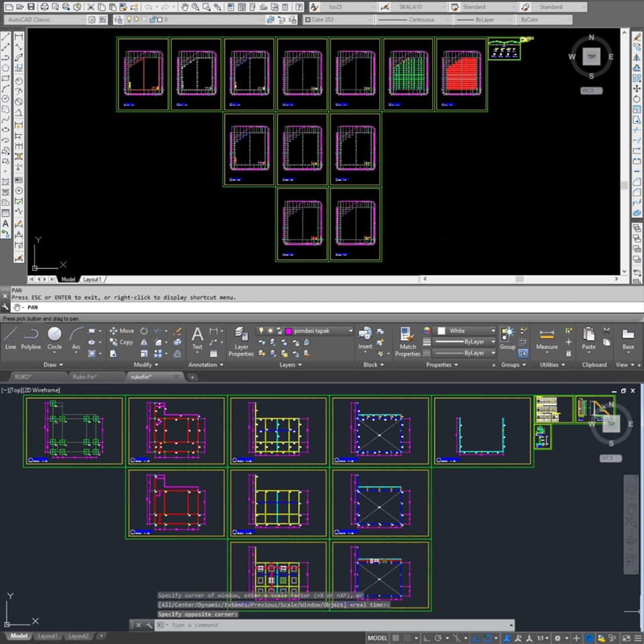Click the Group objects icon

[x=508, y=338]
